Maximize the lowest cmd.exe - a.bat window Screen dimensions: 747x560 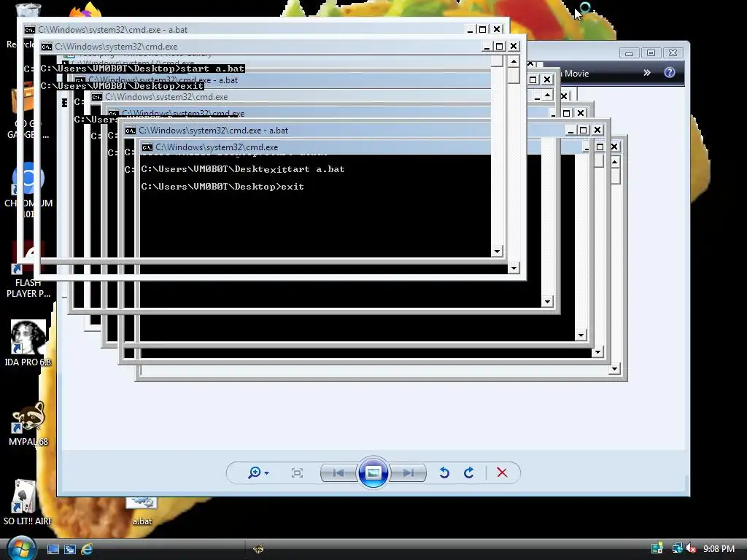[583, 130]
